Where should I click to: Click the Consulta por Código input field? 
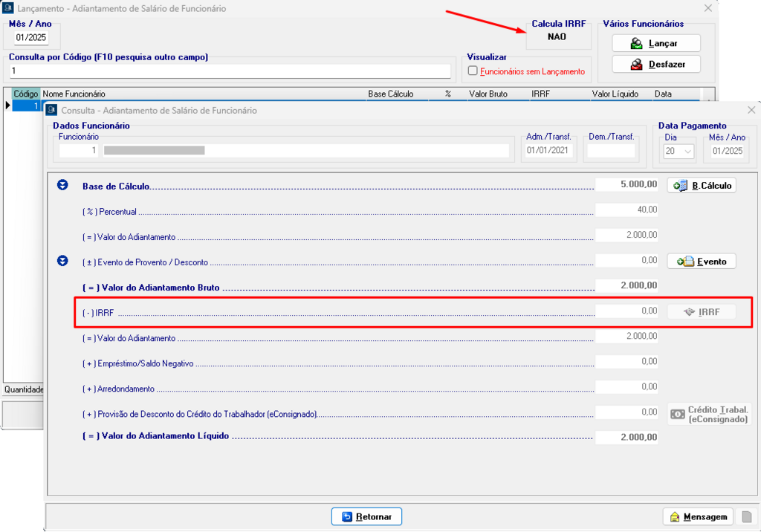coord(230,71)
